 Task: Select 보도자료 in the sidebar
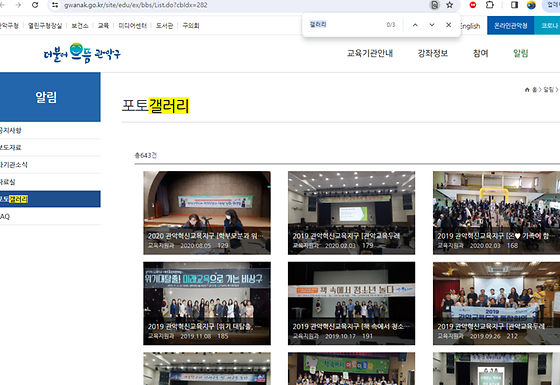coord(50,148)
